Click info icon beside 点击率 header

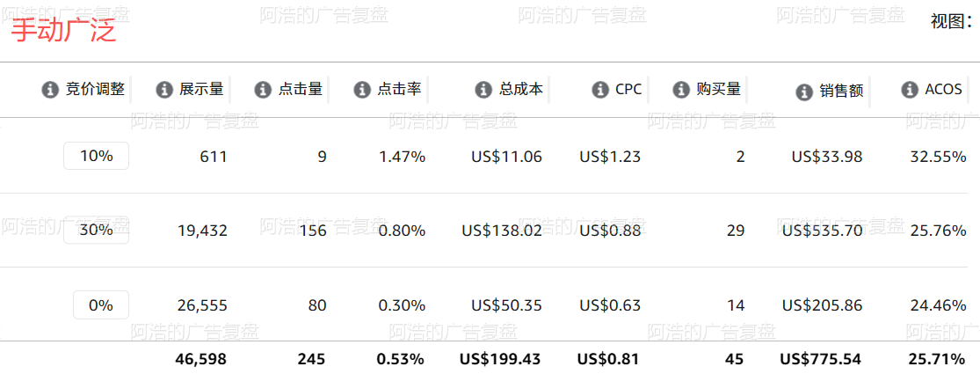click(x=362, y=90)
